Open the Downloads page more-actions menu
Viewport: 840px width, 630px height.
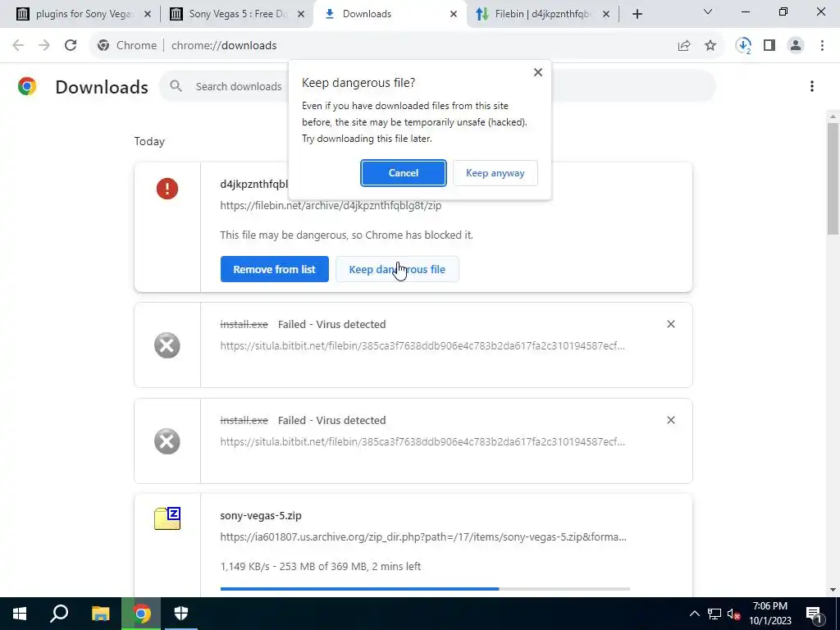point(811,86)
